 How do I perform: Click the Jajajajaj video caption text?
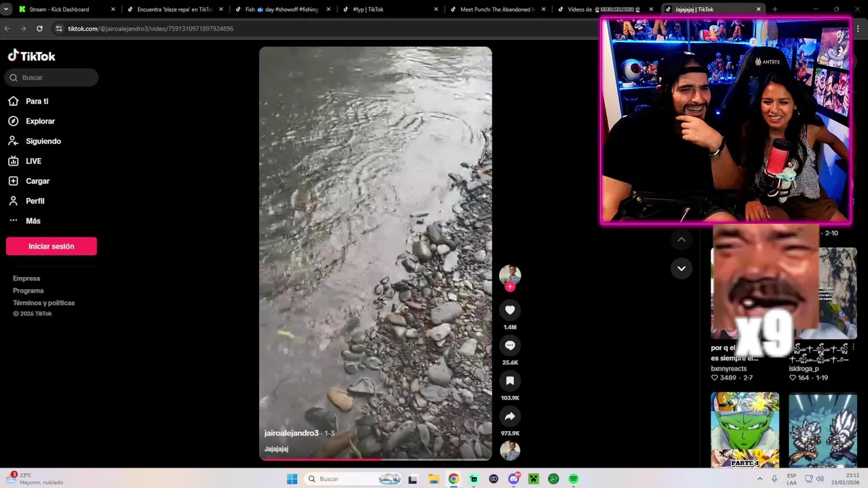click(277, 449)
